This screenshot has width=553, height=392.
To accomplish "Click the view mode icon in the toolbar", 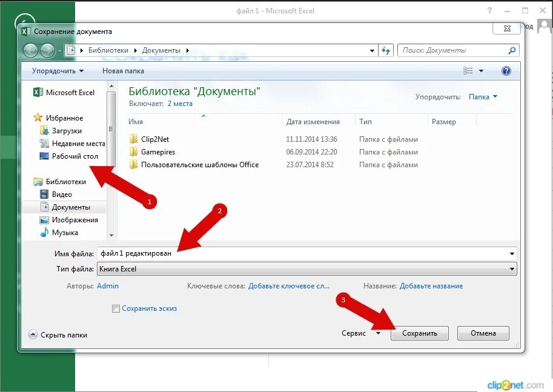I will tap(468, 71).
